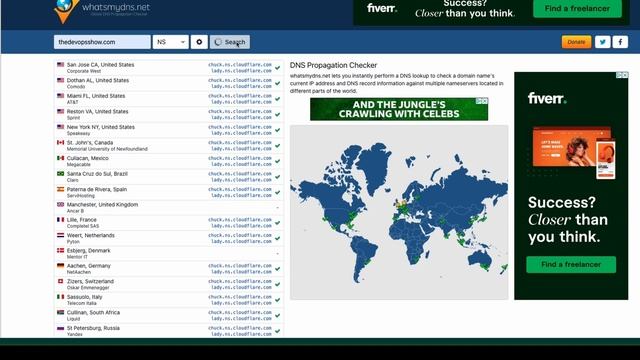Select the Dothan AL, United States row
Image resolution: width=640 pixels, height=360 pixels.
tap(169, 83)
